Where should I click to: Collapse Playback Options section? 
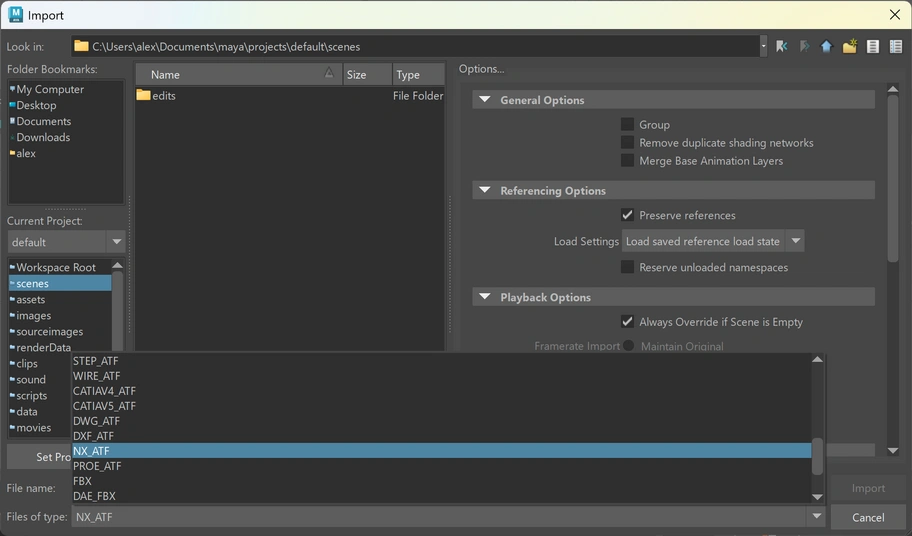click(484, 296)
